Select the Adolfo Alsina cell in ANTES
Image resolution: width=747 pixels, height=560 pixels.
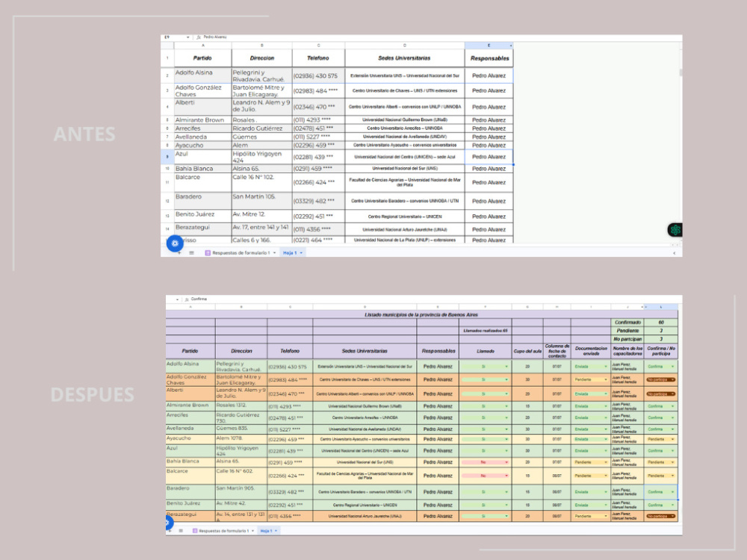203,75
